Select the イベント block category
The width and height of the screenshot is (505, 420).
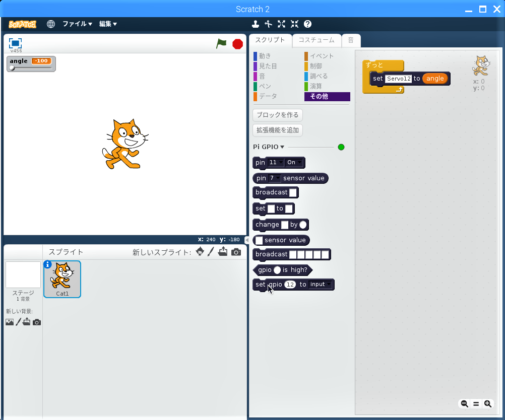tap(322, 56)
